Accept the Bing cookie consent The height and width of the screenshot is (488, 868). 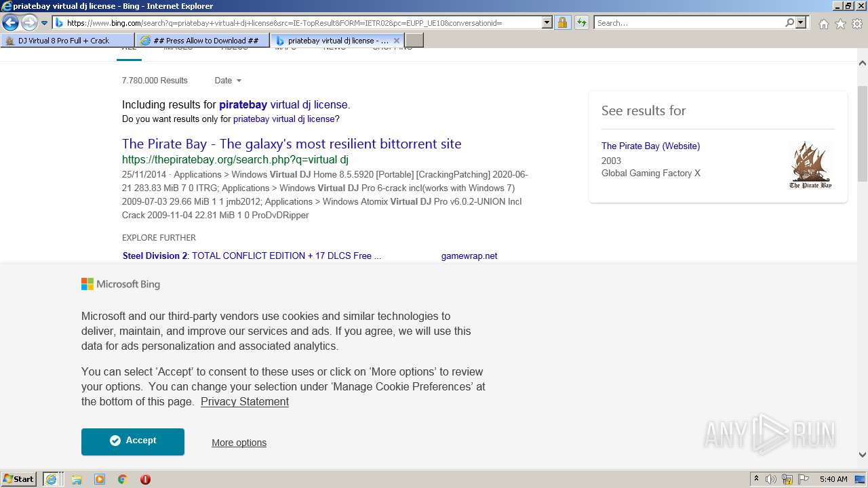pyautogui.click(x=133, y=441)
